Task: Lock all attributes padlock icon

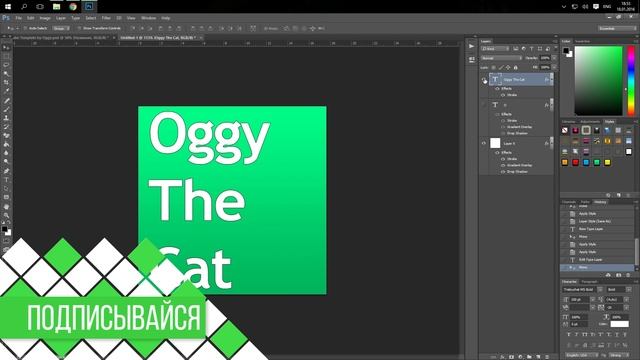Action: click(516, 67)
